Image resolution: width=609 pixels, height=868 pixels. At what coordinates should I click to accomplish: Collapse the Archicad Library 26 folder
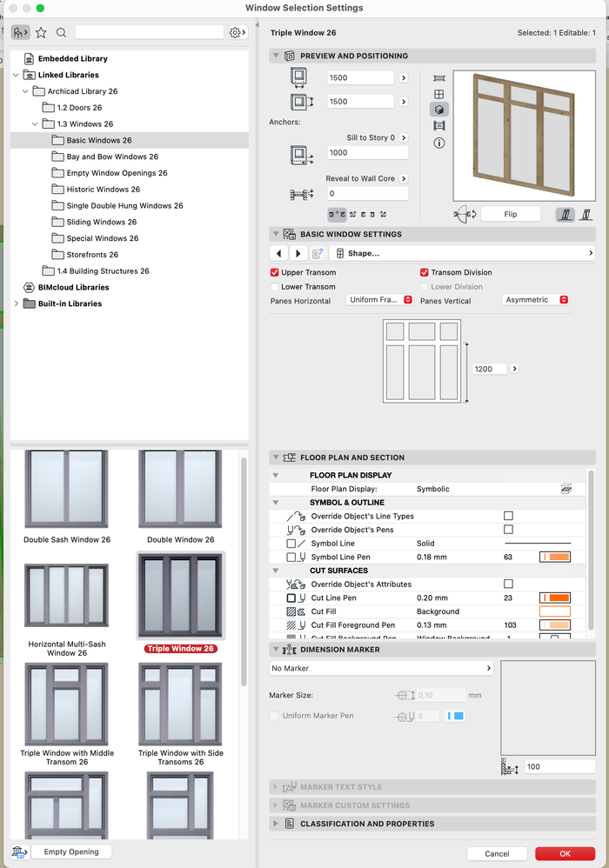[25, 91]
